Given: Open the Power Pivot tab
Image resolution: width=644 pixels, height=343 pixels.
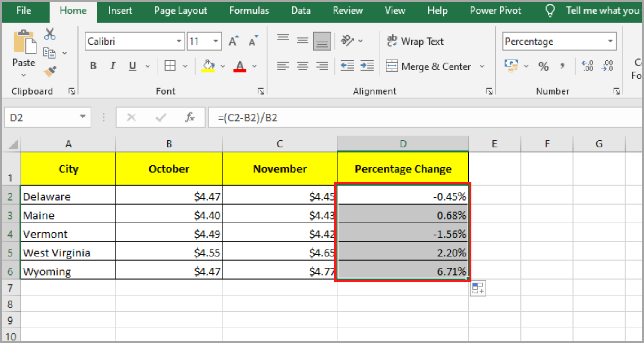Looking at the screenshot, I should tap(495, 11).
